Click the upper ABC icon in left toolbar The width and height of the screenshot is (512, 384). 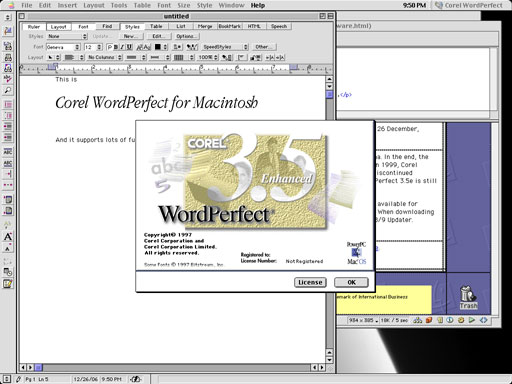(8, 152)
